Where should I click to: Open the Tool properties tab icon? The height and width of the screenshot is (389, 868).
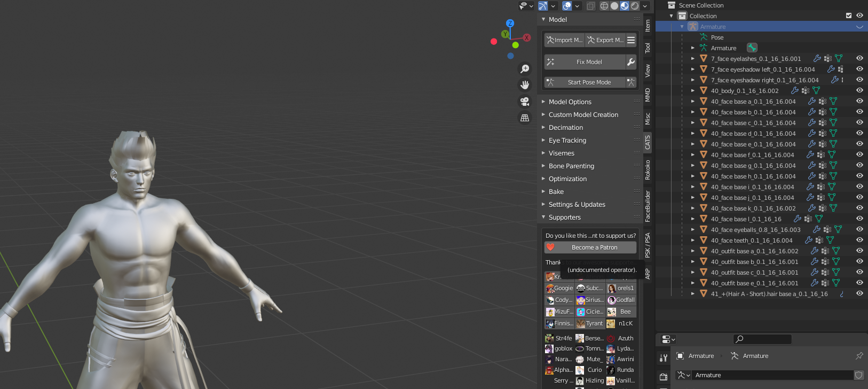664,357
